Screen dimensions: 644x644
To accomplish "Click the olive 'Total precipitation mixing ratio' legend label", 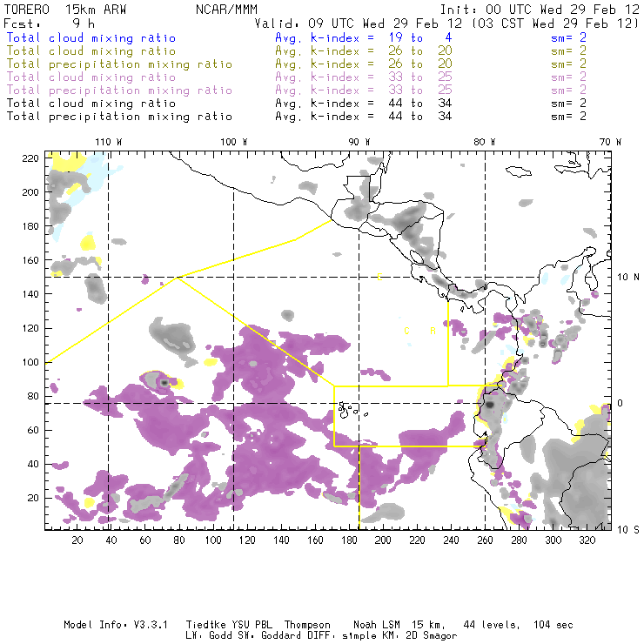I will coord(119,64).
